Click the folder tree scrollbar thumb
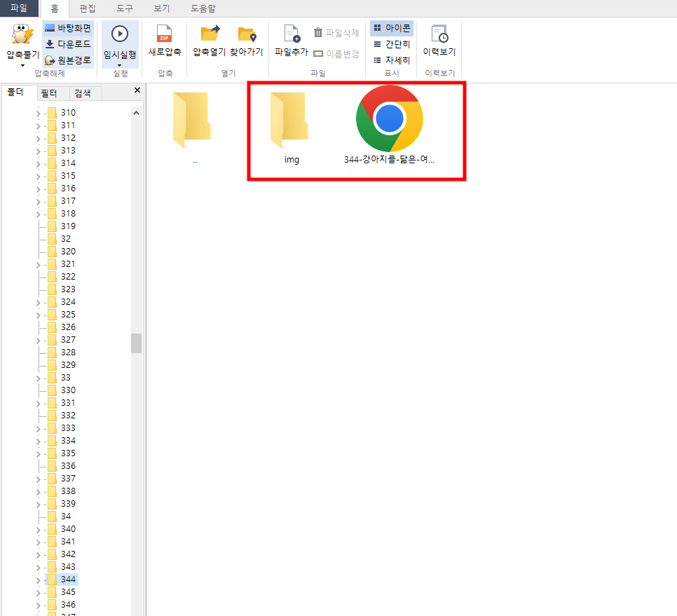This screenshot has height=616, width=677. click(x=137, y=343)
